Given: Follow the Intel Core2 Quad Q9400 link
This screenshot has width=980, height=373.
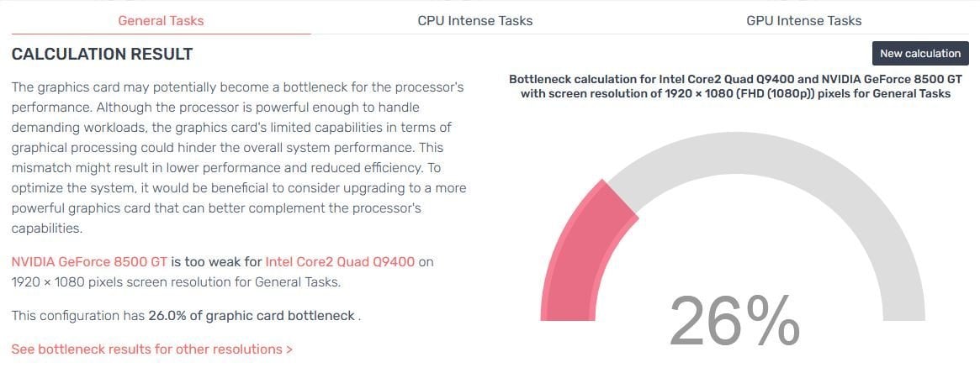Looking at the screenshot, I should pos(340,261).
